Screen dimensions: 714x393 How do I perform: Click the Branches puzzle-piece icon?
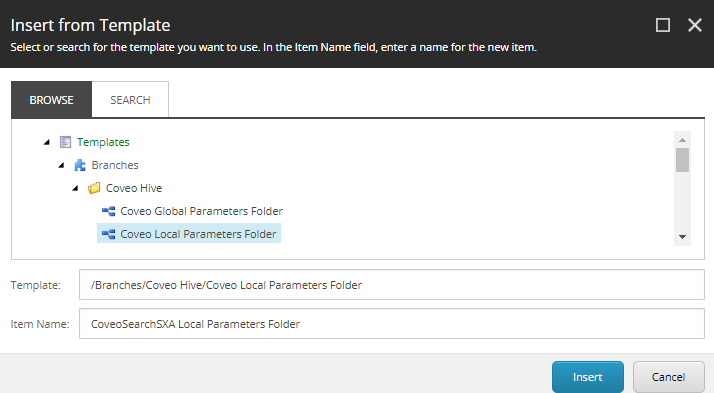80,165
